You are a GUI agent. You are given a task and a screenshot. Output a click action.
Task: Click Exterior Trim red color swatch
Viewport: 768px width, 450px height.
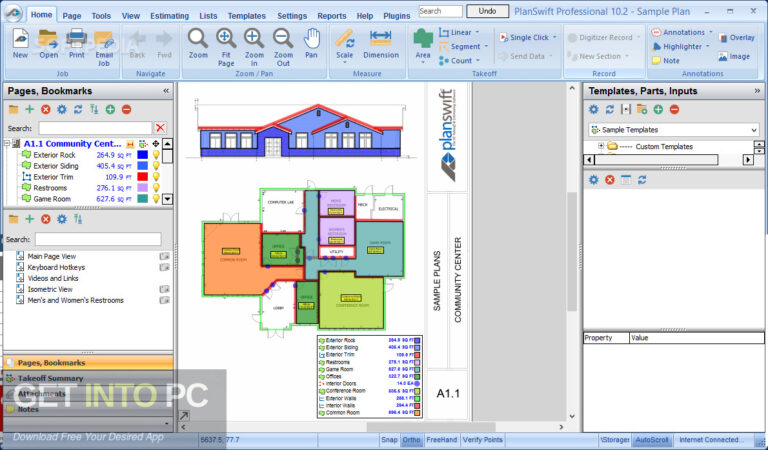tap(143, 177)
